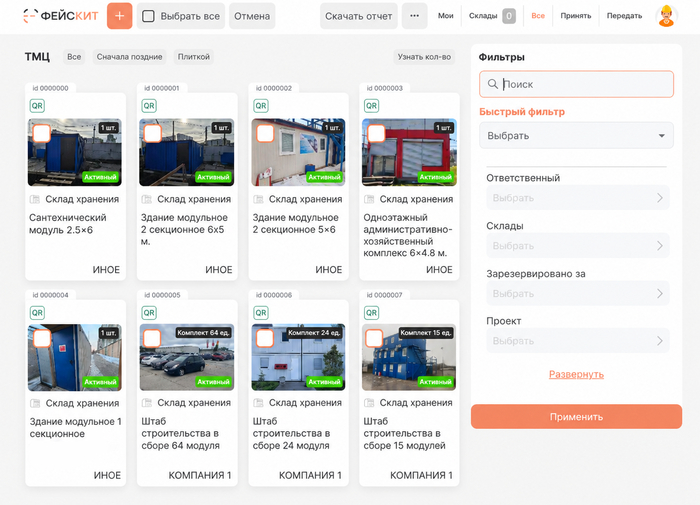Click the Склады counter badge showing 0
The height and width of the screenshot is (505, 700).
(x=509, y=16)
